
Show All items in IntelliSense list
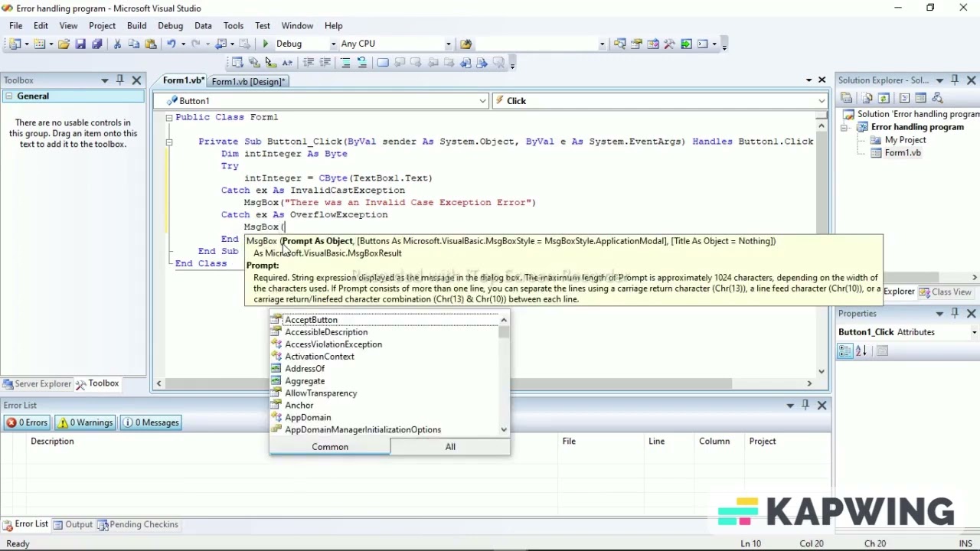coord(450,447)
